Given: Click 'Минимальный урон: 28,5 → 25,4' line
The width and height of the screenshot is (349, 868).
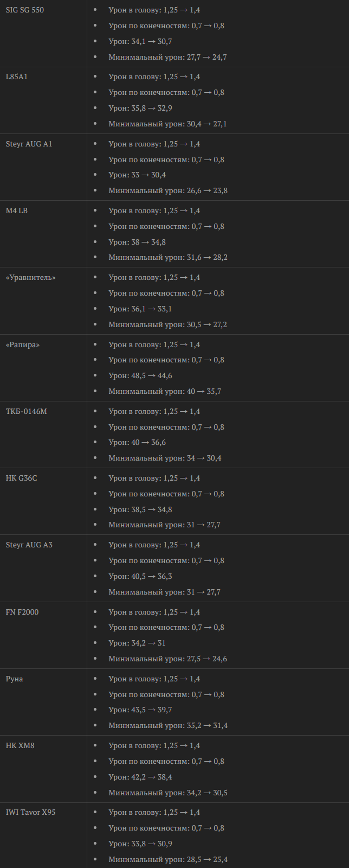Looking at the screenshot, I should [168, 859].
